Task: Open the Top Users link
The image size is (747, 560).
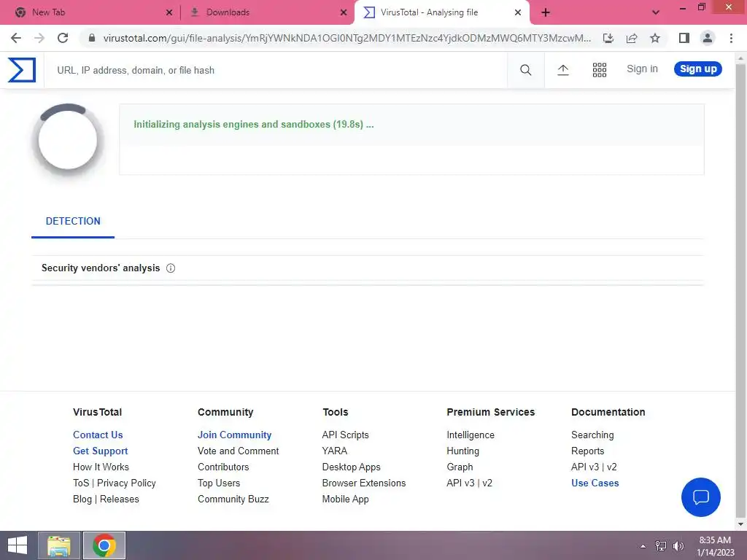Action: point(219,483)
